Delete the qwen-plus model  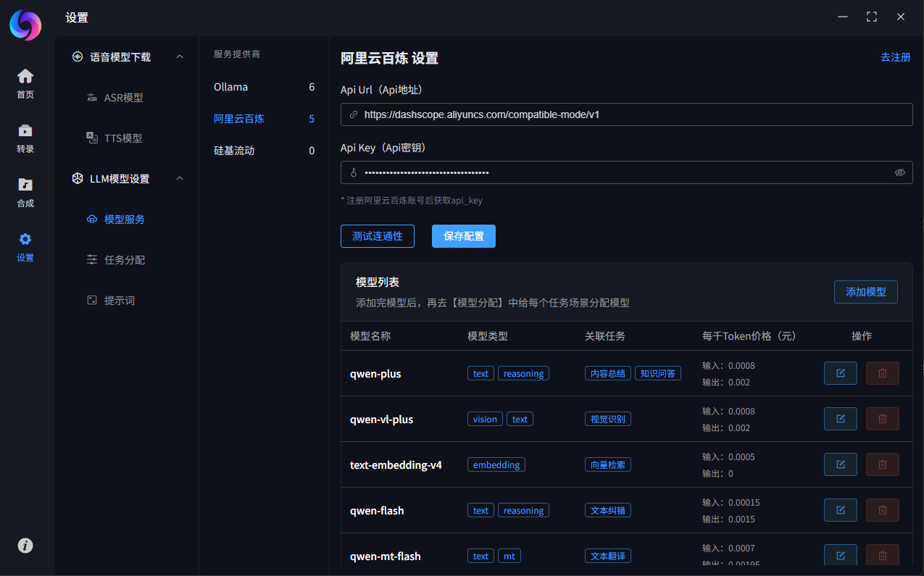coord(883,373)
